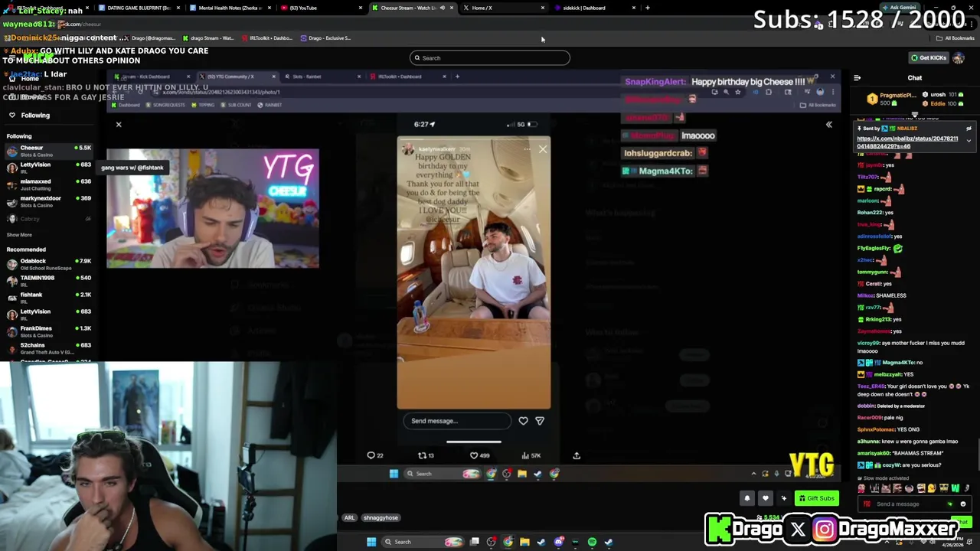This screenshot has width=980, height=551.
Task: Close the X photo viewer in the stream
Action: (119, 124)
